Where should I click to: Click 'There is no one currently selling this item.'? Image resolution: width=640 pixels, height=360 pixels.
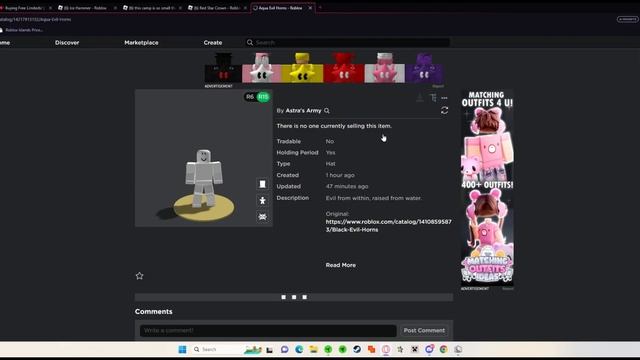tap(334, 126)
